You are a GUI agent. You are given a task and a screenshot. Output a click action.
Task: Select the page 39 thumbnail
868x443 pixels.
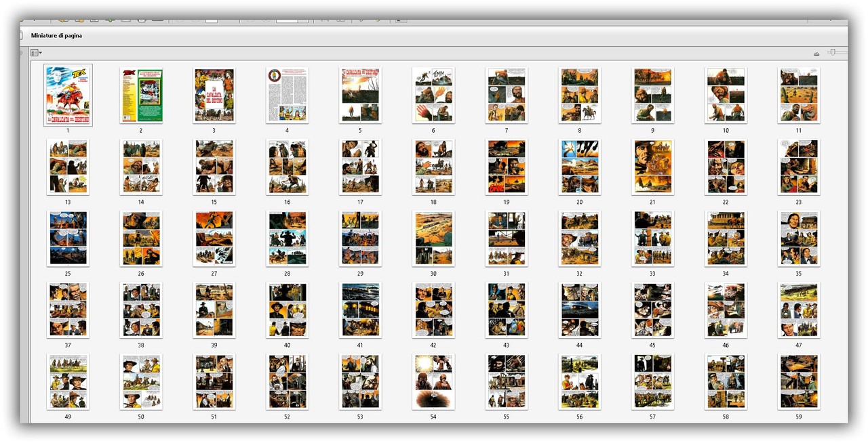(x=214, y=310)
